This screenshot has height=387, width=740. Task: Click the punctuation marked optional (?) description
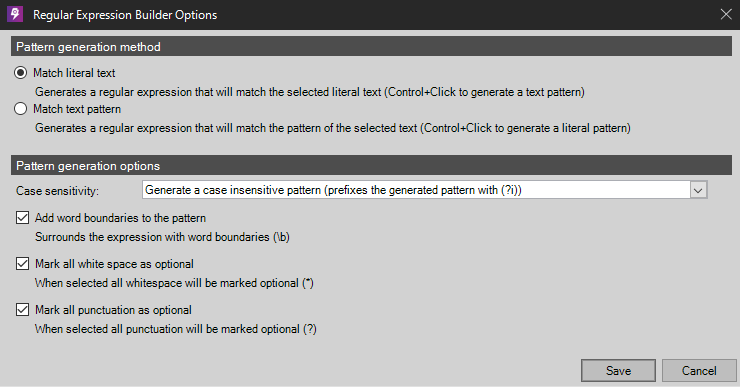pos(176,329)
